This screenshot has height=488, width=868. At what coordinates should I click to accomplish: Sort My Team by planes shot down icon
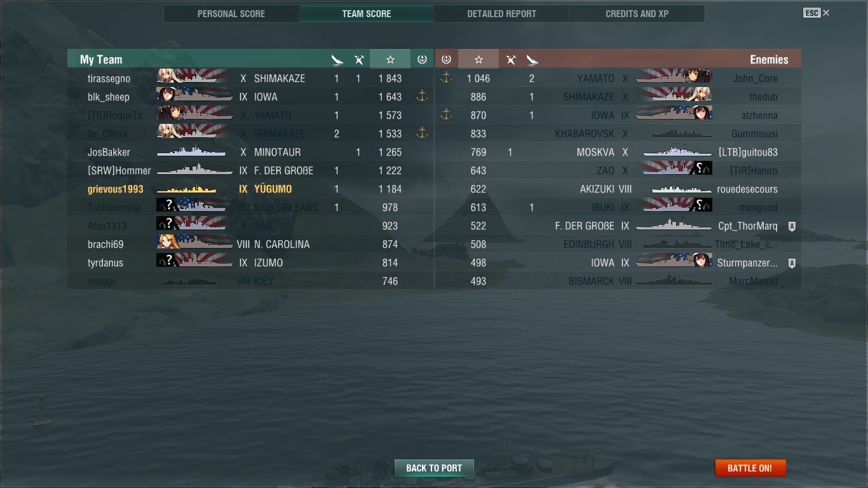pyautogui.click(x=359, y=60)
